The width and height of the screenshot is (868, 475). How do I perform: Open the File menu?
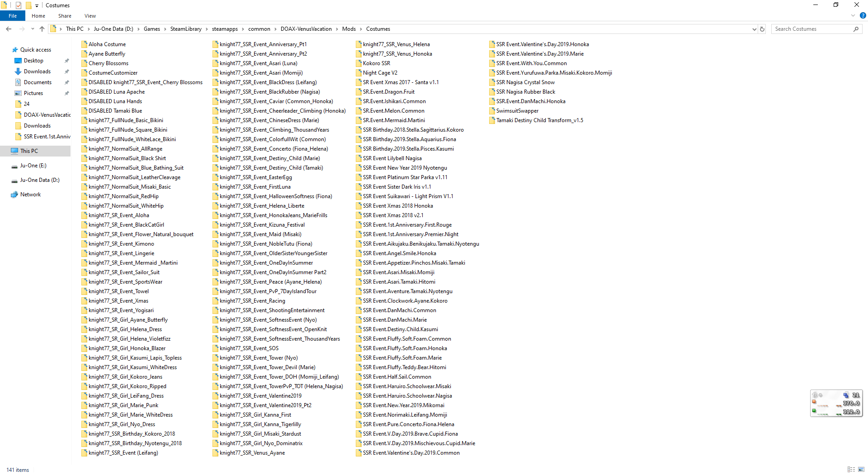(13, 16)
